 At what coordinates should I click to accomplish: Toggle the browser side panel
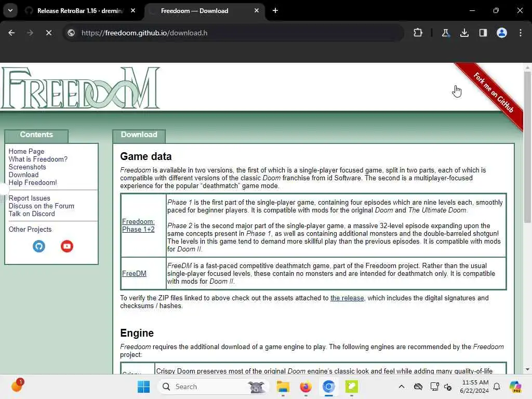(483, 33)
